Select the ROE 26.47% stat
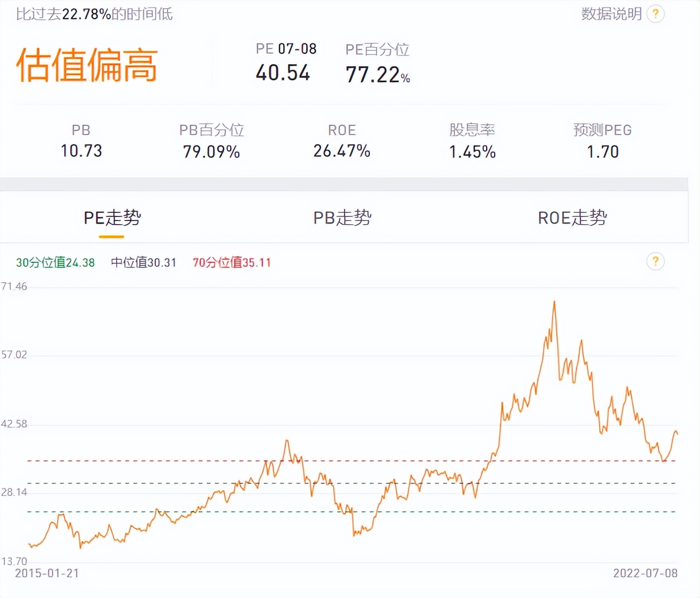The height and width of the screenshot is (598, 700). pyautogui.click(x=341, y=151)
